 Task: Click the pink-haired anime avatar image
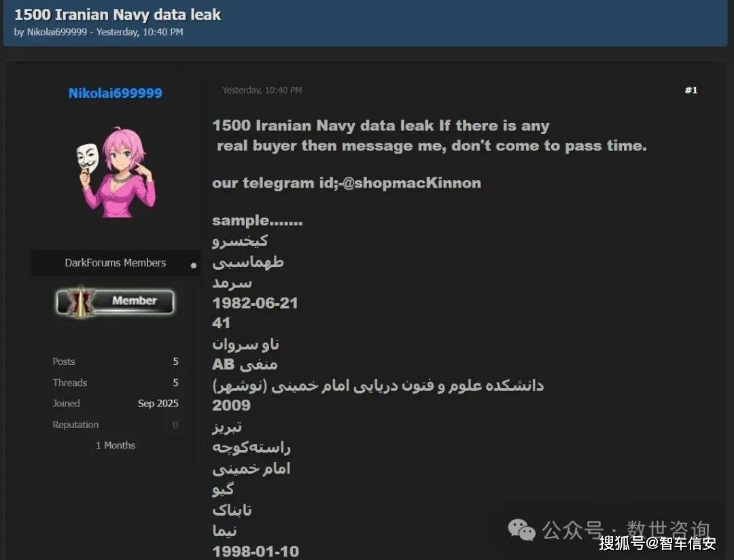[x=116, y=171]
